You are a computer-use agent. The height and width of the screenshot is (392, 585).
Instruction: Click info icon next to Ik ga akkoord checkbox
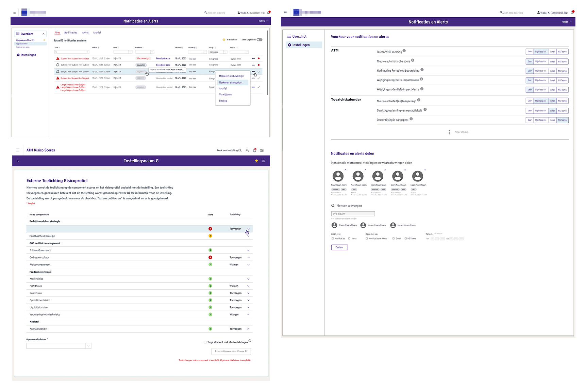250,341
